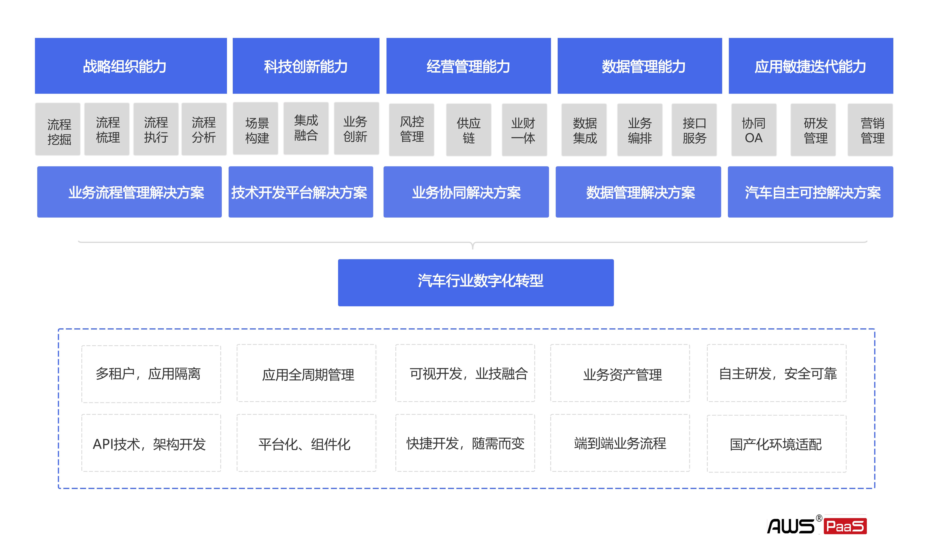Open 业务流程管理解决方案 block
The height and width of the screenshot is (560, 925).
[x=129, y=192]
